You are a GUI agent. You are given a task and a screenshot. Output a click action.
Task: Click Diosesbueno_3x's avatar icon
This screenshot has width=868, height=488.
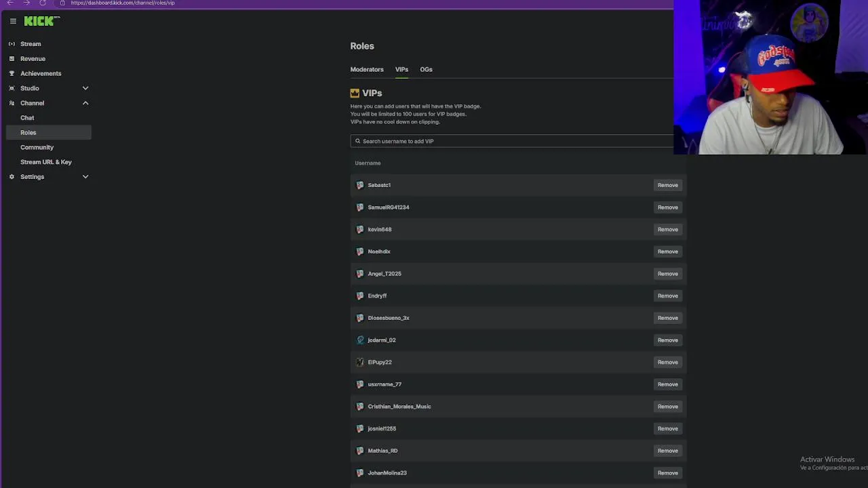click(x=360, y=318)
